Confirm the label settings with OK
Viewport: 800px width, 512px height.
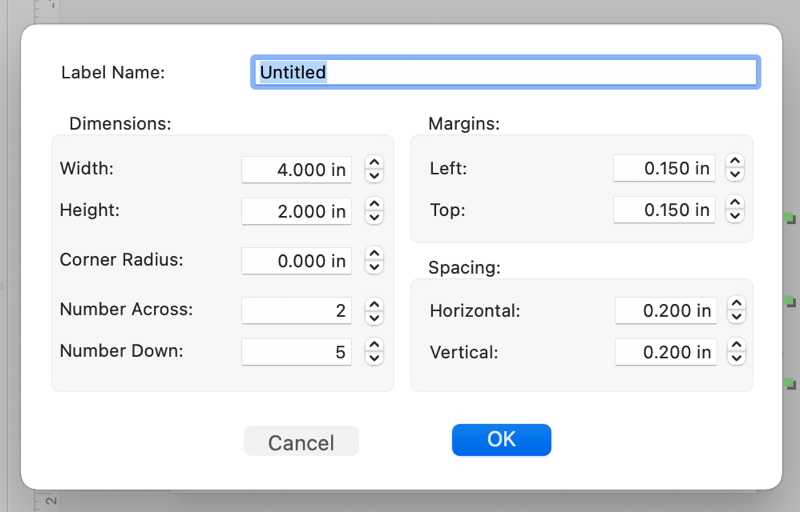(502, 440)
